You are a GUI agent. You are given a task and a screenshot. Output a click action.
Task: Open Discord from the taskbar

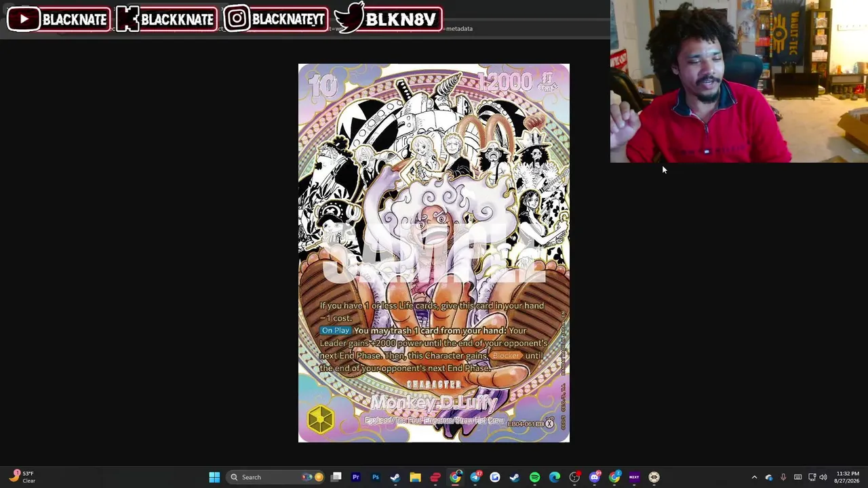[x=595, y=477]
